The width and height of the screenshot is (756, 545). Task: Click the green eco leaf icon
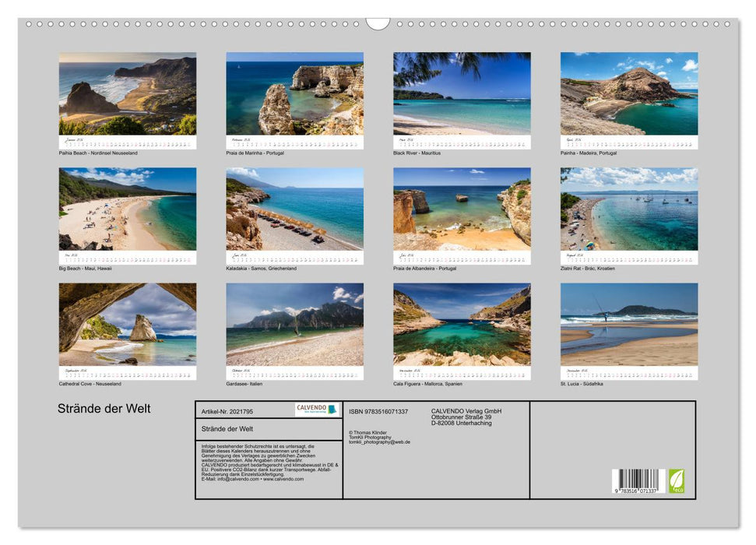pyautogui.click(x=677, y=480)
